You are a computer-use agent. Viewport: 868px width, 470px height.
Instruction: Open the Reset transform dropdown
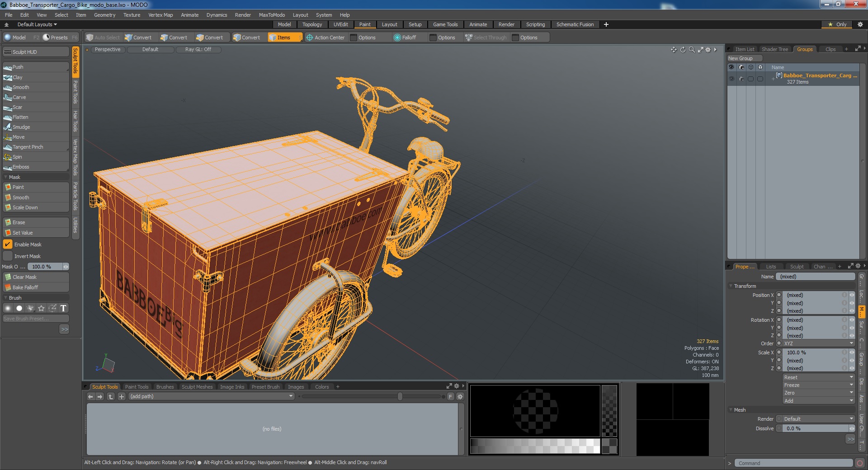click(819, 377)
